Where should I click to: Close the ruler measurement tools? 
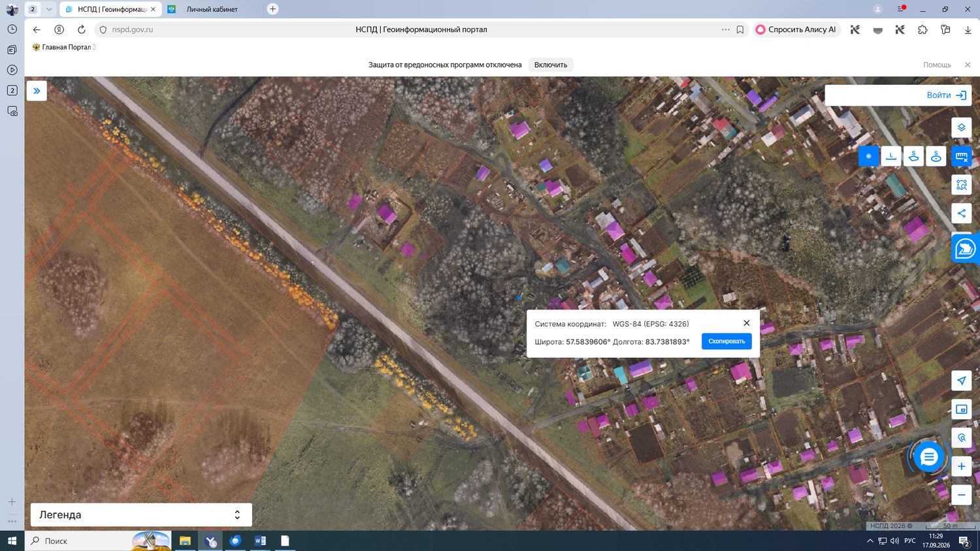point(961,156)
